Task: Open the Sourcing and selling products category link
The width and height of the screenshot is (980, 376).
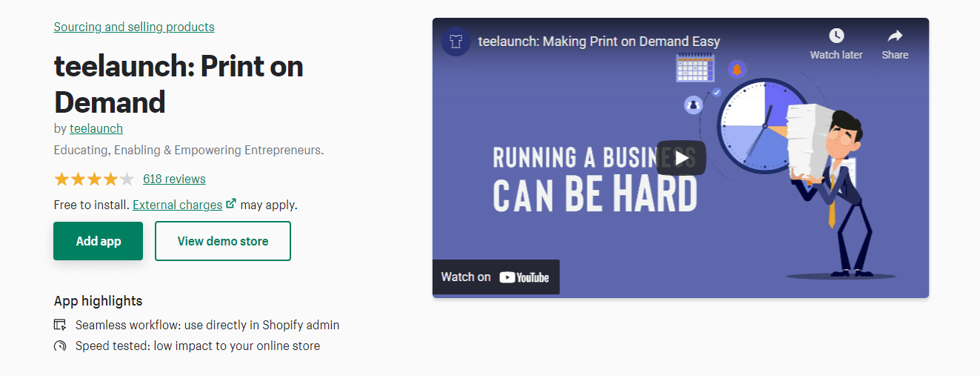Action: point(134,27)
